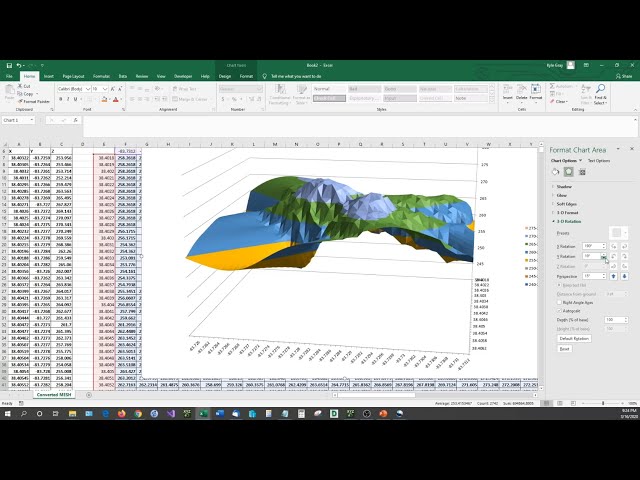Click the Copy icon in Clipboard group

coord(20,94)
